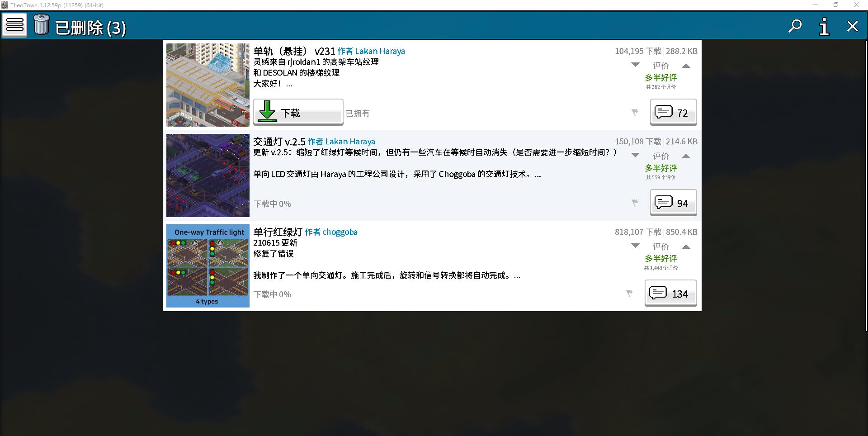
Task: Click the 下载 download button
Action: coord(298,112)
